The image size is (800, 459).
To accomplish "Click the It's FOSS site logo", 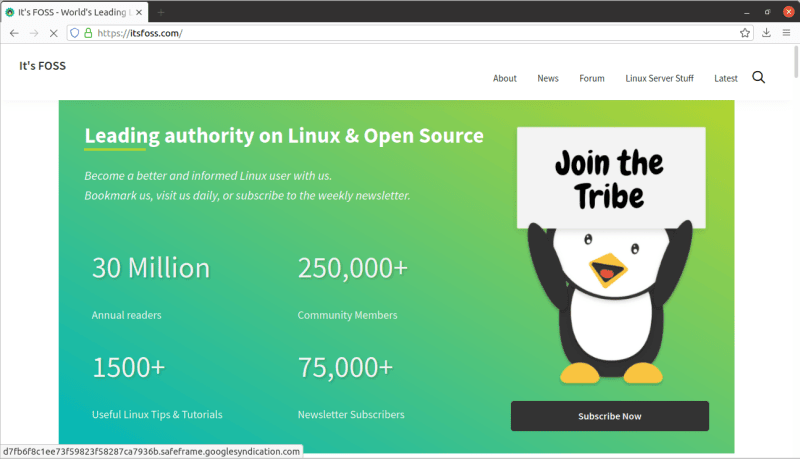I will coord(42,66).
